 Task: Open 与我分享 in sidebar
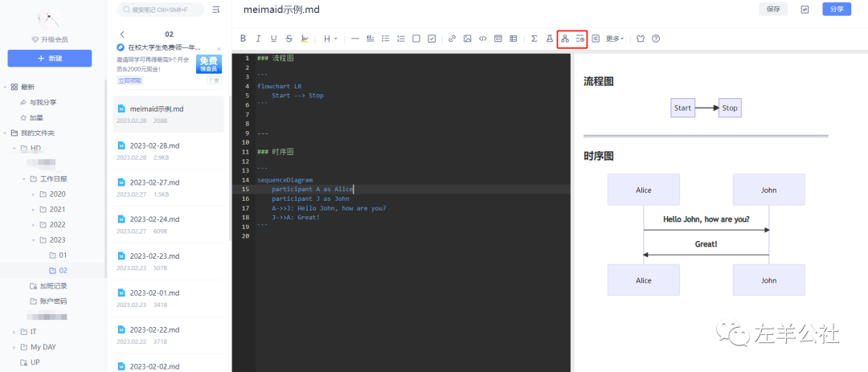pos(43,102)
